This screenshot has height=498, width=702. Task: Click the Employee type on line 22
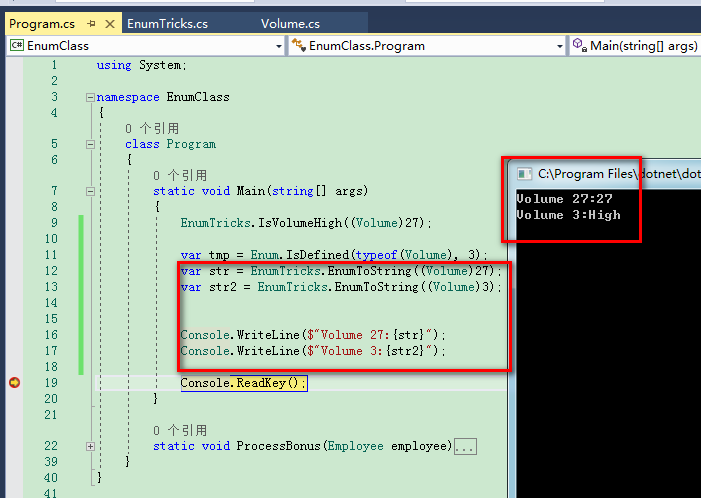pyautogui.click(x=355, y=446)
